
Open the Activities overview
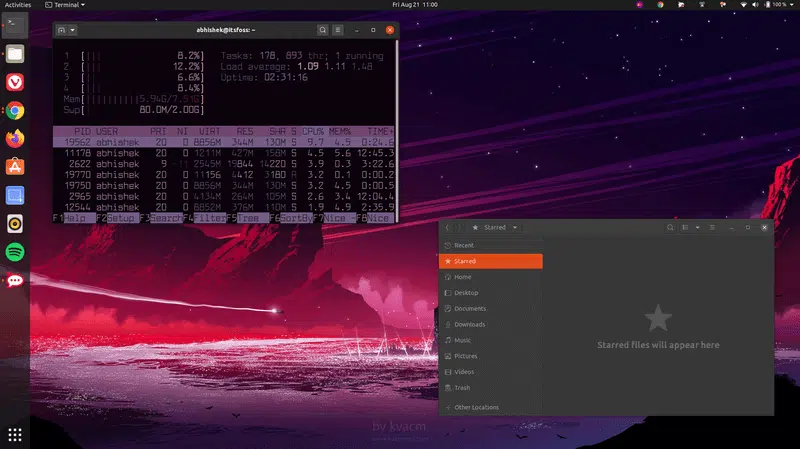pyautogui.click(x=18, y=5)
